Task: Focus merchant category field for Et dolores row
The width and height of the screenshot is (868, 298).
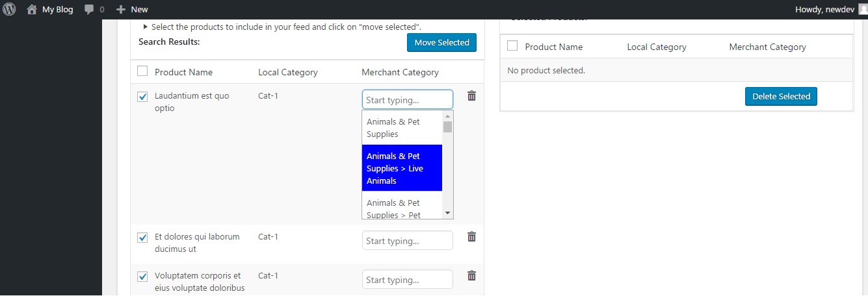Action: pos(408,241)
